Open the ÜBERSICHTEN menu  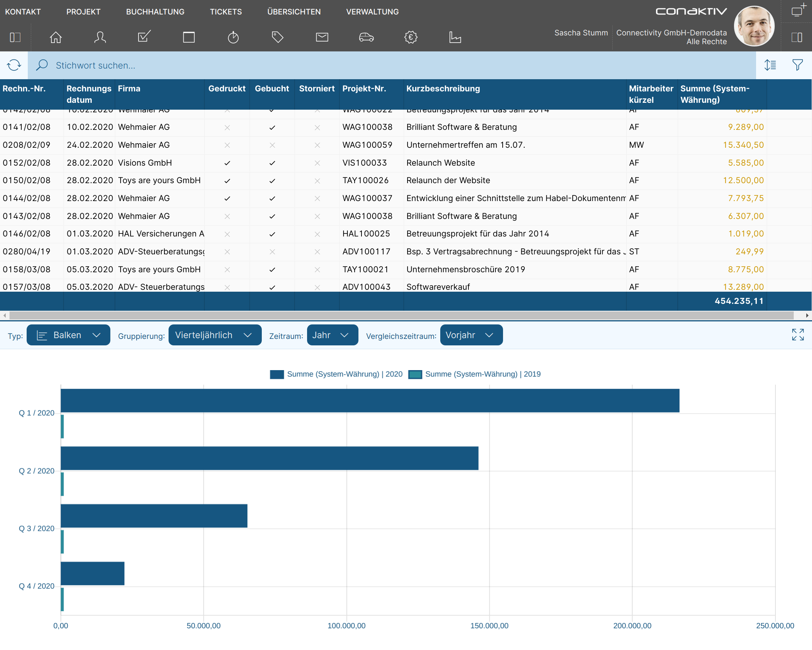[294, 12]
